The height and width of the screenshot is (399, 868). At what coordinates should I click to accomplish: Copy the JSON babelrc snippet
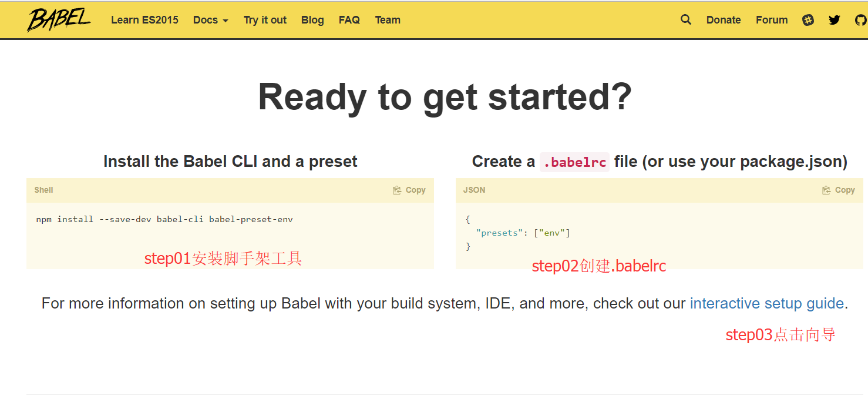click(x=839, y=190)
